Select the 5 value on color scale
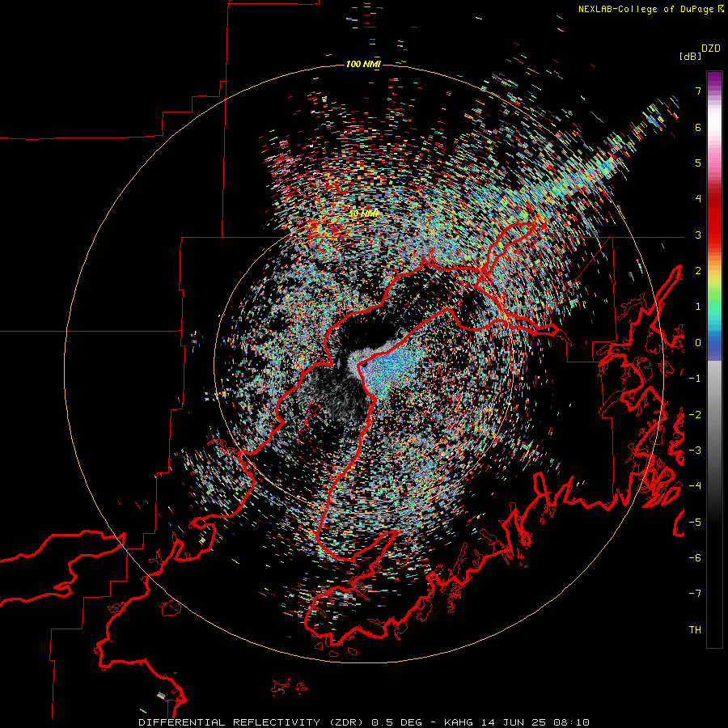The height and width of the screenshot is (728, 728). [x=698, y=163]
